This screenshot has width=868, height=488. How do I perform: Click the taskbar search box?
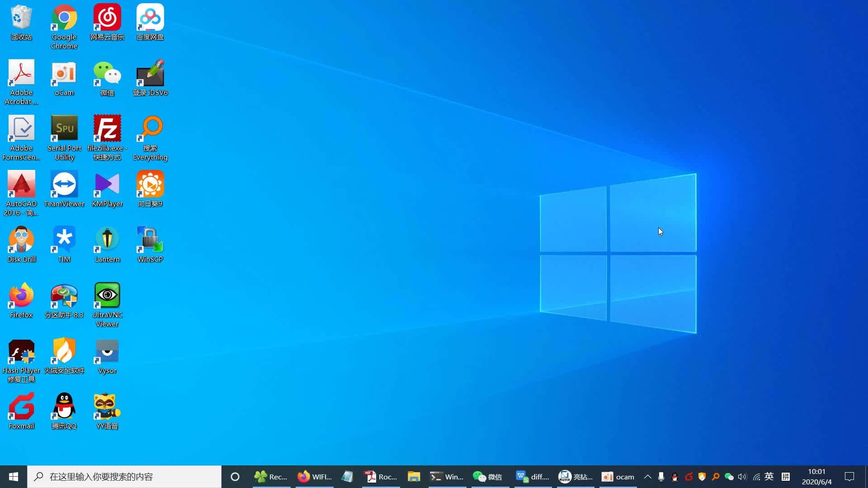click(x=124, y=477)
